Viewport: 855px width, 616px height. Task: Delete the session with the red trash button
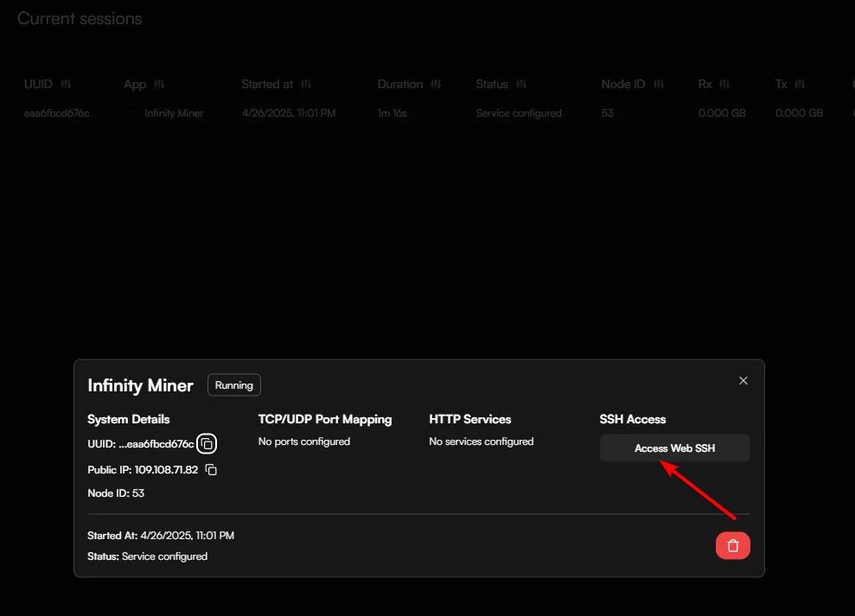pyautogui.click(x=733, y=546)
